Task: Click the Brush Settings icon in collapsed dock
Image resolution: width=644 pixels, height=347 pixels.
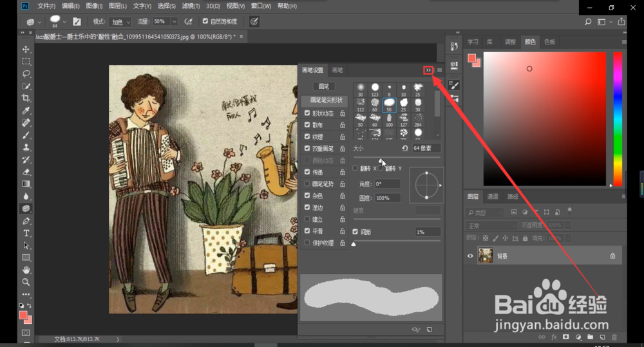Action: 454,85
